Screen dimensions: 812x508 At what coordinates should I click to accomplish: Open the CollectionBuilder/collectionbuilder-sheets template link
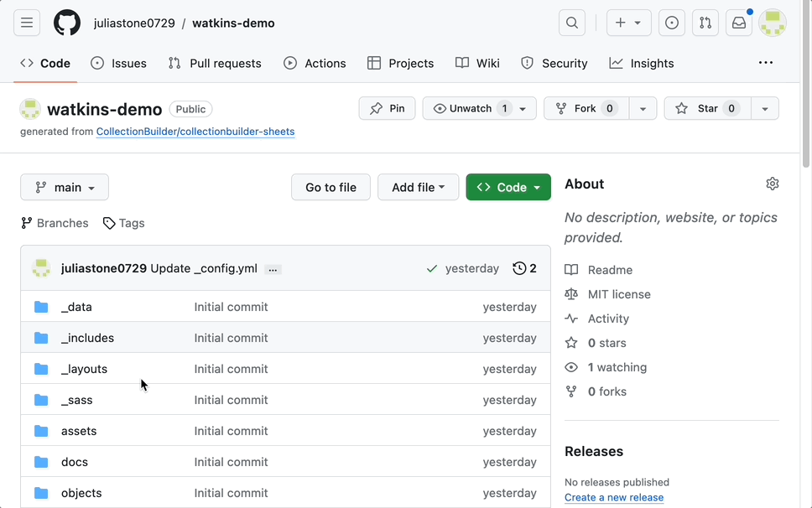pyautogui.click(x=195, y=132)
